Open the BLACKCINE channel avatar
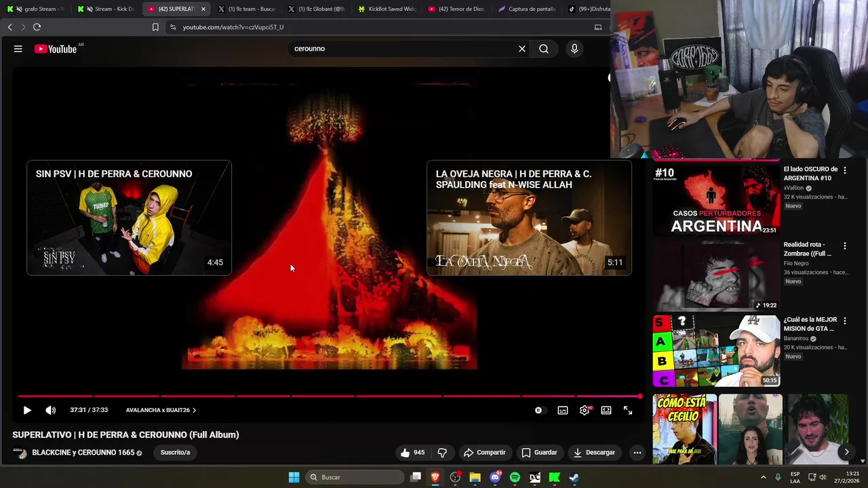Screen dimensions: 868x488 (20, 453)
